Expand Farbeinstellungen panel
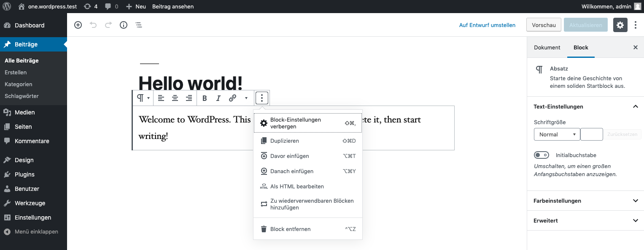 (x=586, y=201)
